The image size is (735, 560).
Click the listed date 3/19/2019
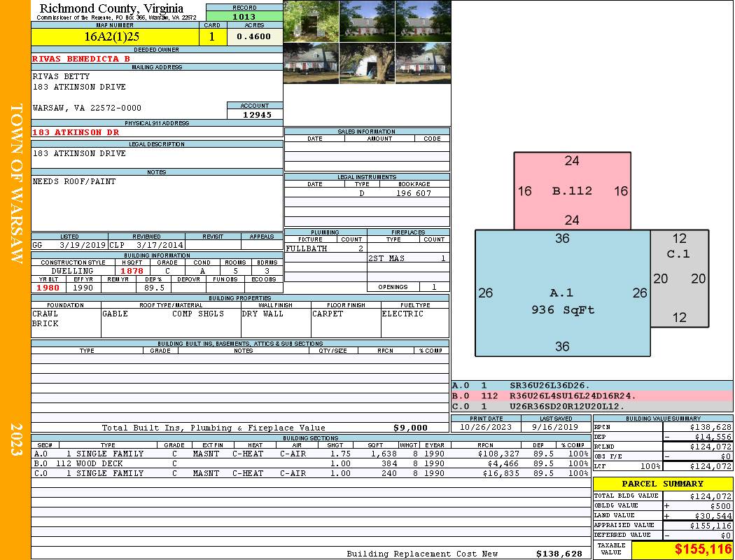pyautogui.click(x=83, y=244)
